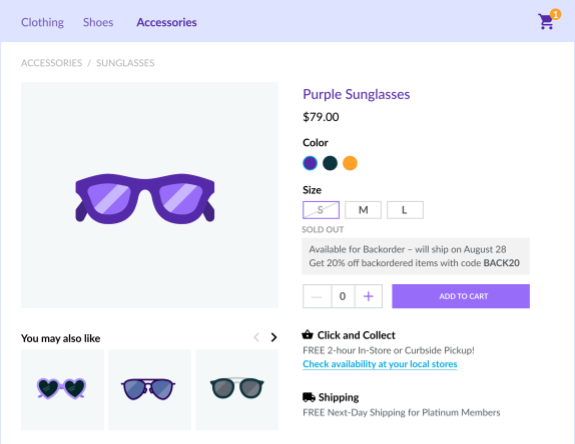
Task: Select size S option
Action: [x=321, y=210]
